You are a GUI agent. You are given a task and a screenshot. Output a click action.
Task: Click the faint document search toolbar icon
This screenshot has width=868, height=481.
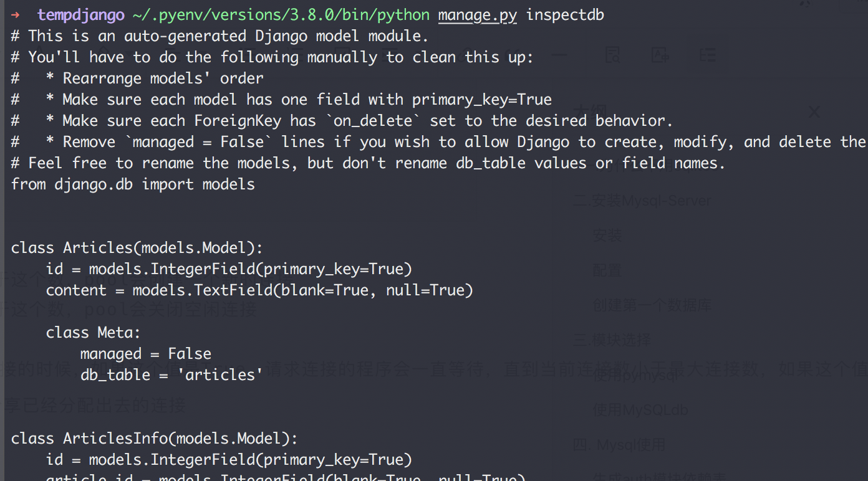(x=613, y=55)
